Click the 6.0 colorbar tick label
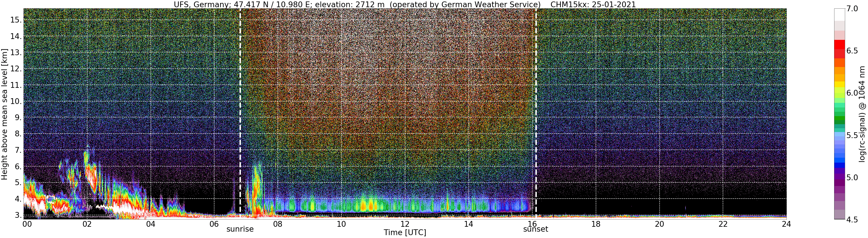 [x=852, y=93]
